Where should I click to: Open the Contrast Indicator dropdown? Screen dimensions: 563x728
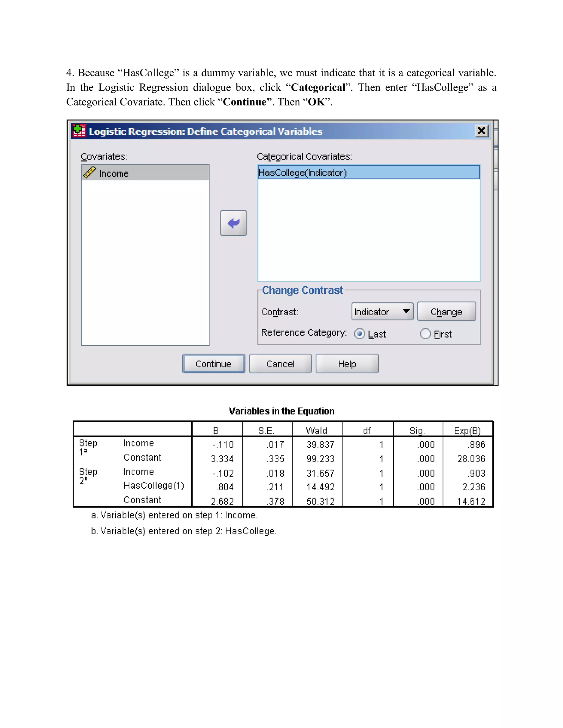click(382, 312)
